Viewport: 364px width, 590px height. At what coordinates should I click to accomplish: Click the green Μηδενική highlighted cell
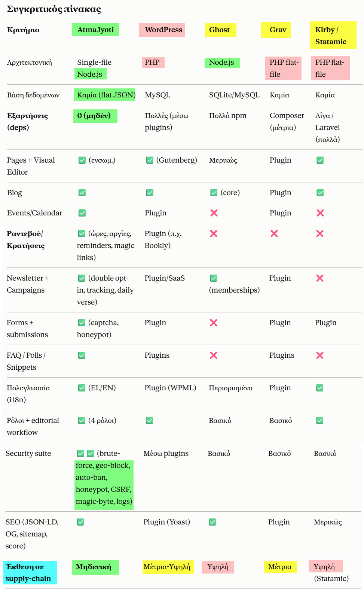point(95,567)
